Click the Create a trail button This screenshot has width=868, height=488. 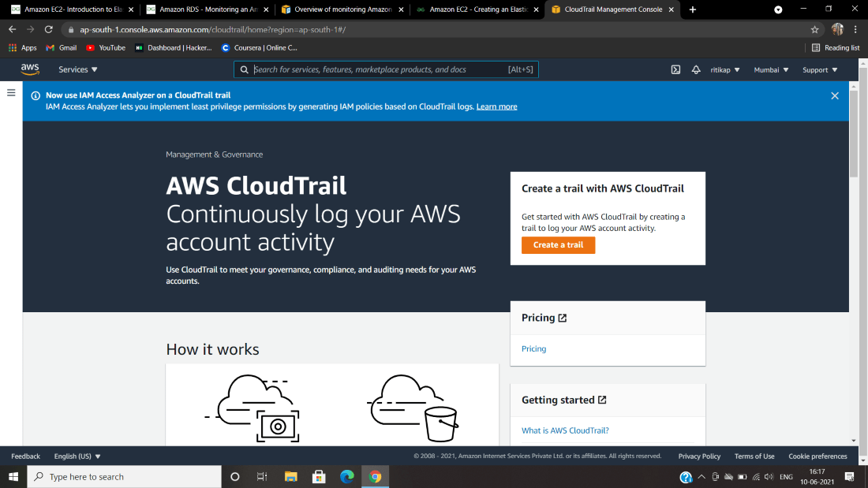coord(558,245)
